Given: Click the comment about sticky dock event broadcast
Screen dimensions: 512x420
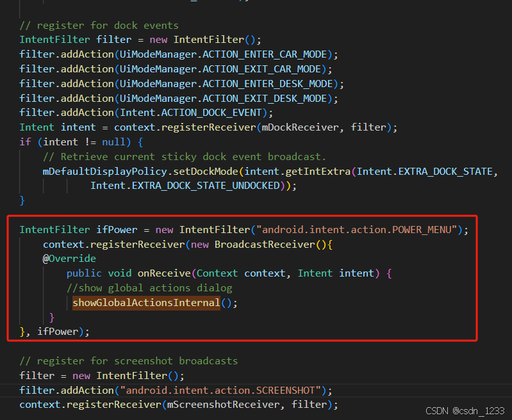Looking at the screenshot, I should click(185, 157).
